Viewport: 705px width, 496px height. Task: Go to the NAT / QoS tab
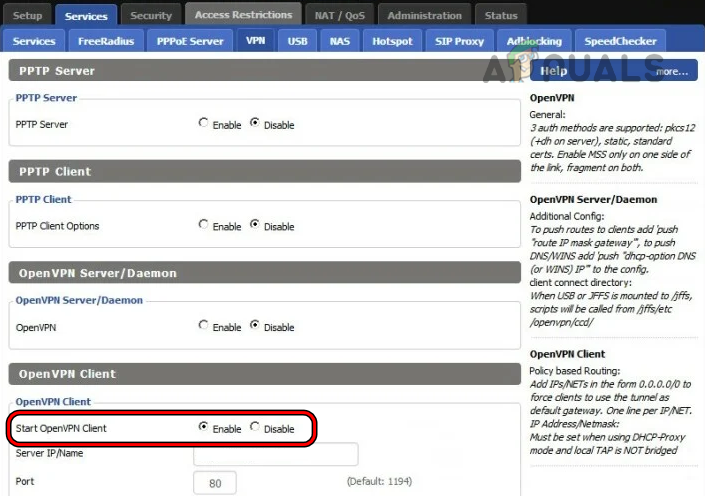click(x=339, y=15)
